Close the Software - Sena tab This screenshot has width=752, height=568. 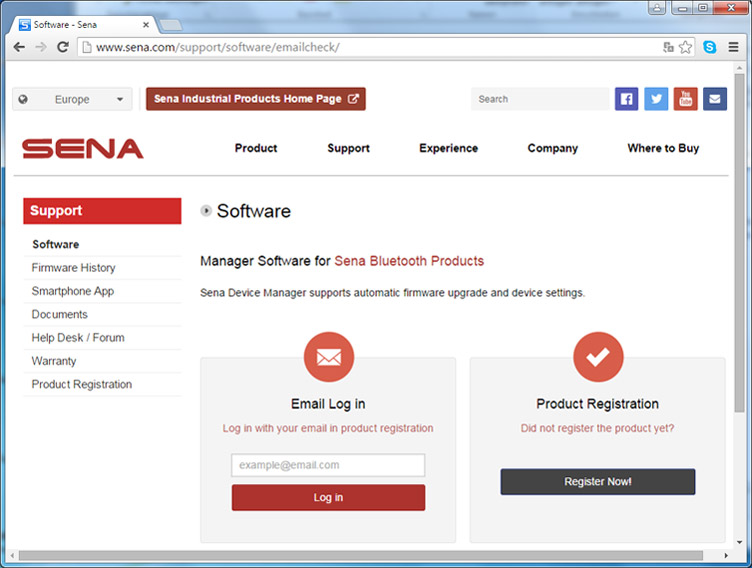pos(146,24)
